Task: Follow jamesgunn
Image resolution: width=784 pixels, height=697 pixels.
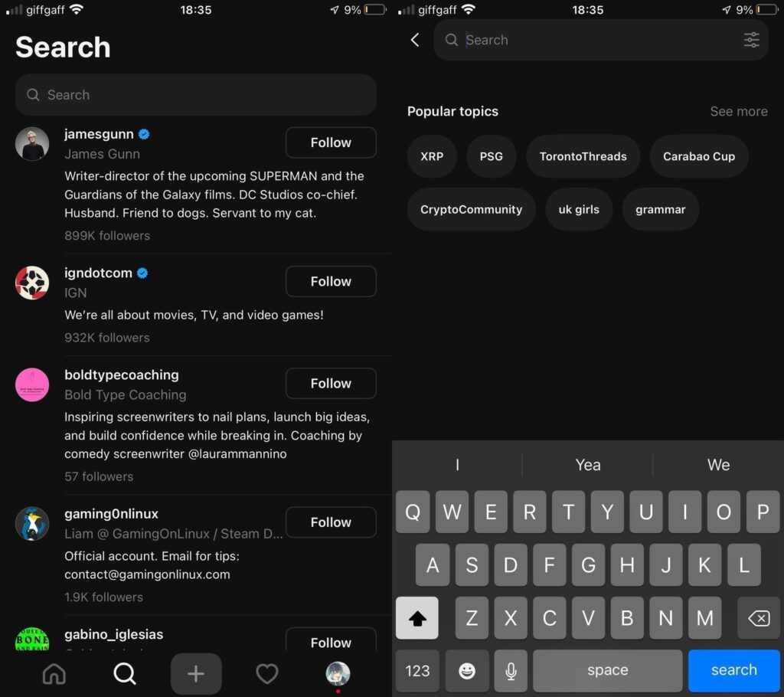Action: point(331,142)
